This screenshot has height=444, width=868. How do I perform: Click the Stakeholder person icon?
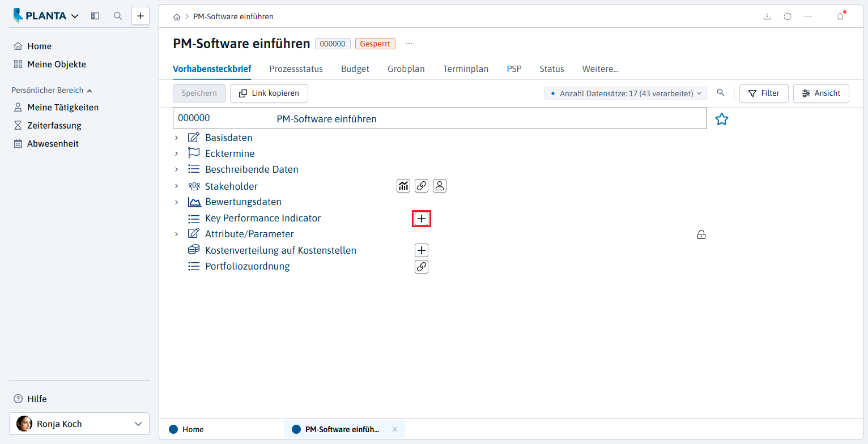440,186
